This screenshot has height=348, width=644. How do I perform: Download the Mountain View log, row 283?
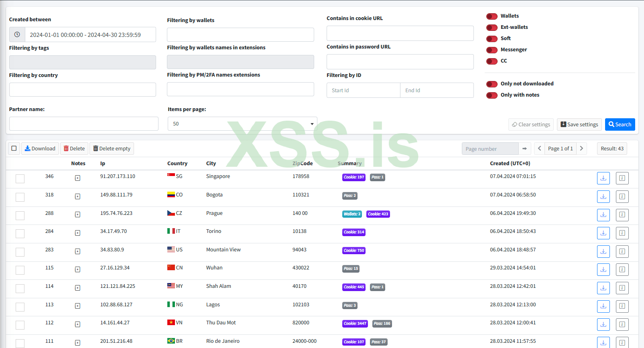coord(603,251)
